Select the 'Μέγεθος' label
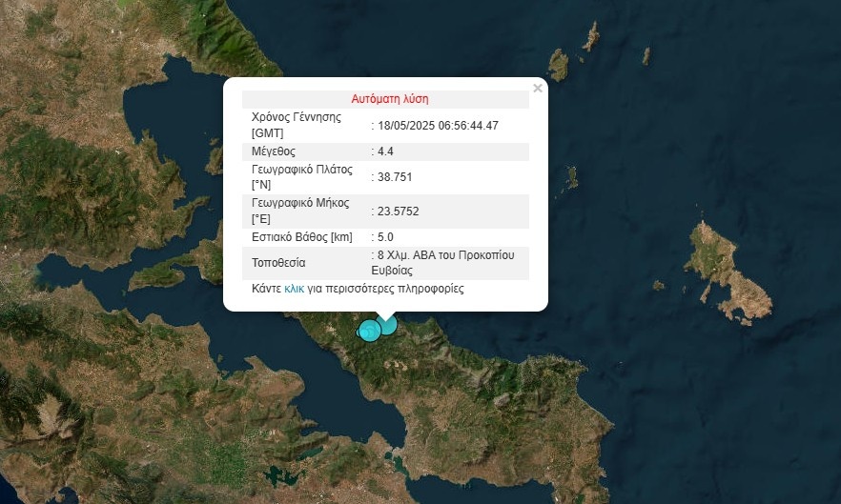Image resolution: width=841 pixels, height=504 pixels. tap(274, 151)
